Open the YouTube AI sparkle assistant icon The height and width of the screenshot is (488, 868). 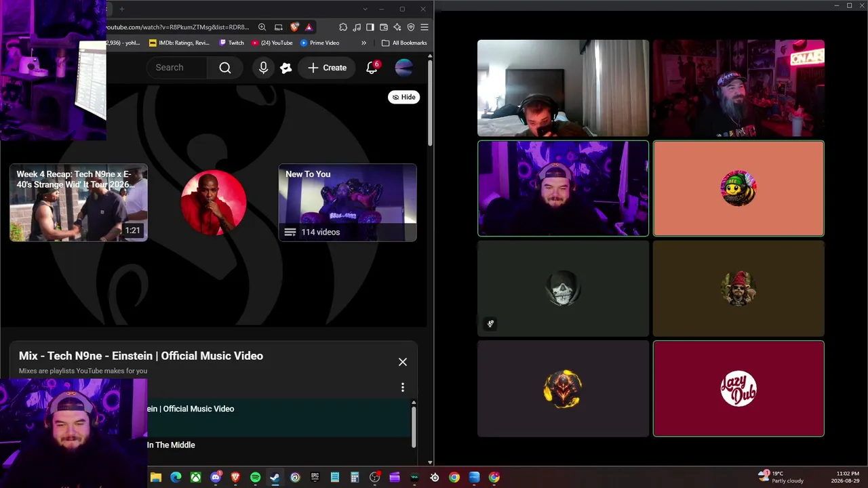(x=286, y=68)
